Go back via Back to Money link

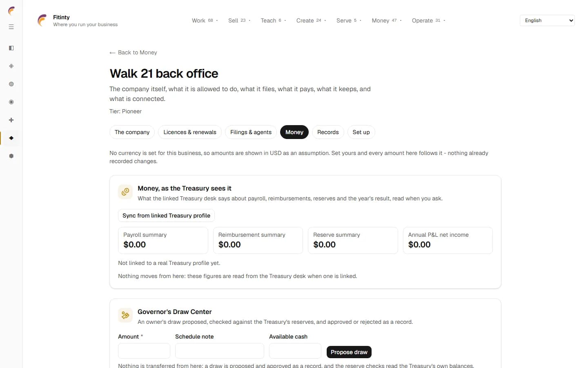pyautogui.click(x=133, y=52)
